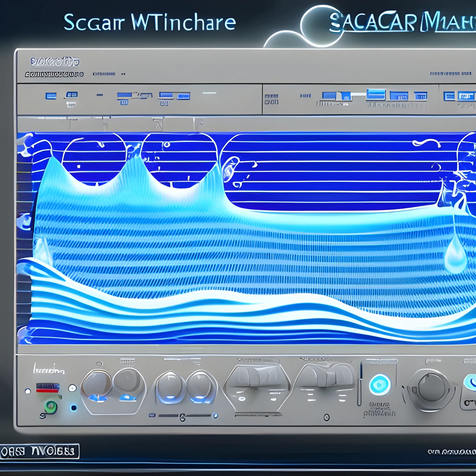
Task: Click the blue circle at the slider's right end
Action: 216,416
